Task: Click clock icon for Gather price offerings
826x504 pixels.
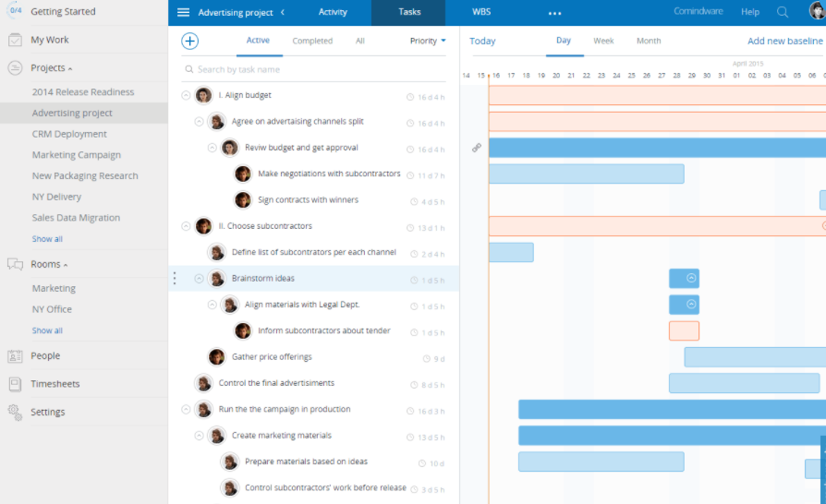Action: [427, 359]
